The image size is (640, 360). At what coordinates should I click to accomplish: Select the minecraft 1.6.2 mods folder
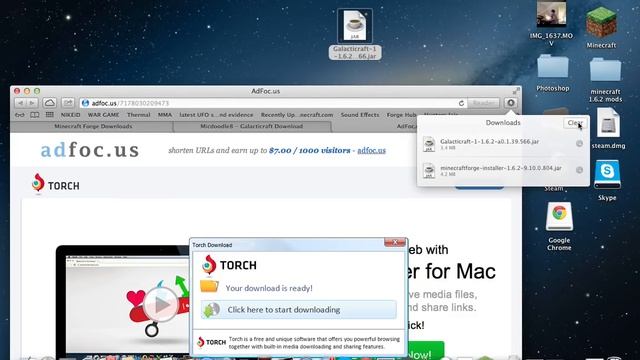point(605,80)
